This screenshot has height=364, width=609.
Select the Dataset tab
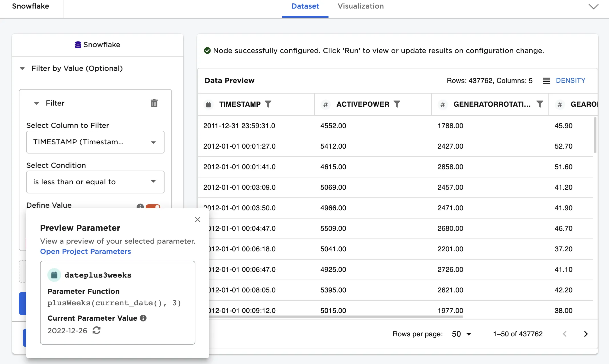pyautogui.click(x=305, y=6)
